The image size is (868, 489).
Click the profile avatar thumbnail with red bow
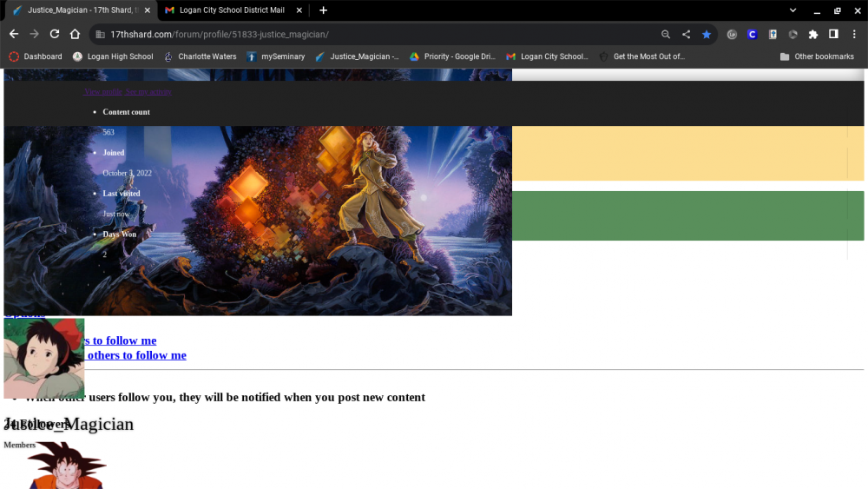44,358
